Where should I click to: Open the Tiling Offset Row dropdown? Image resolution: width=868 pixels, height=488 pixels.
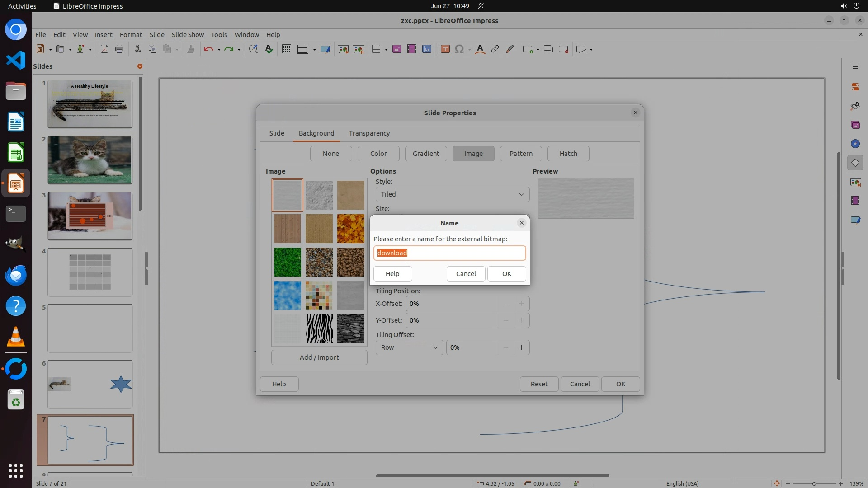(409, 347)
